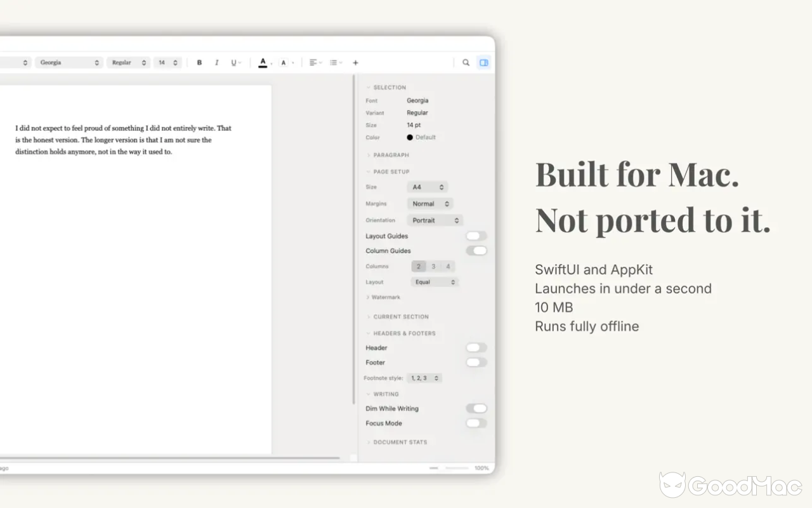Click the "Regular" variant value in Selection panel
This screenshot has height=508, width=812.
click(x=417, y=113)
